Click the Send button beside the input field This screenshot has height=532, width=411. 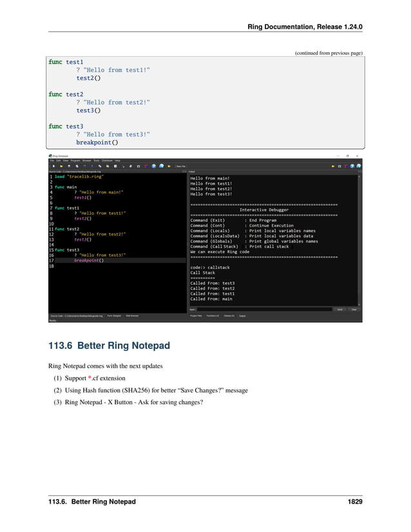coord(340,310)
